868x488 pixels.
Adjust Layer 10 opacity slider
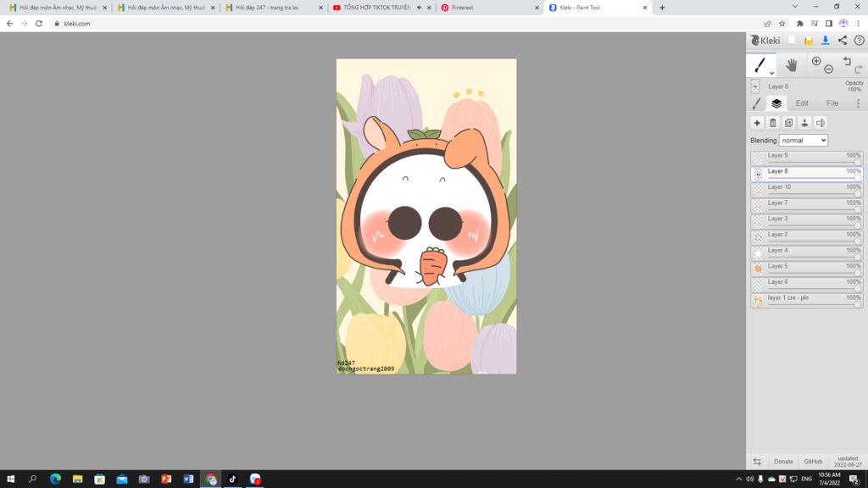click(x=814, y=194)
